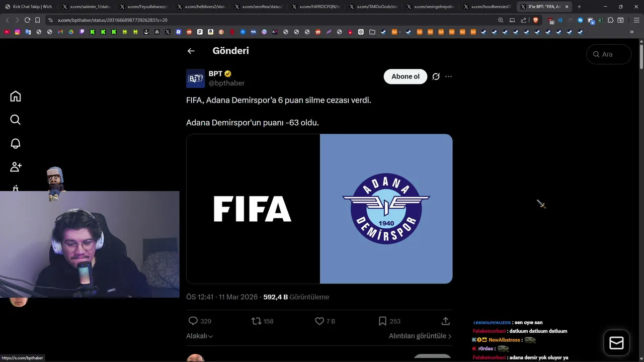Click the Ara search field
644x362 pixels.
click(x=609, y=54)
